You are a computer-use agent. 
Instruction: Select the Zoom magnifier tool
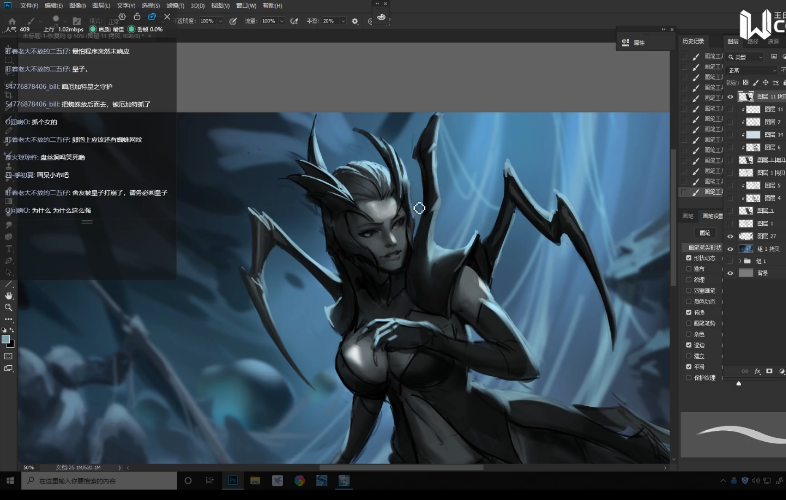9,307
